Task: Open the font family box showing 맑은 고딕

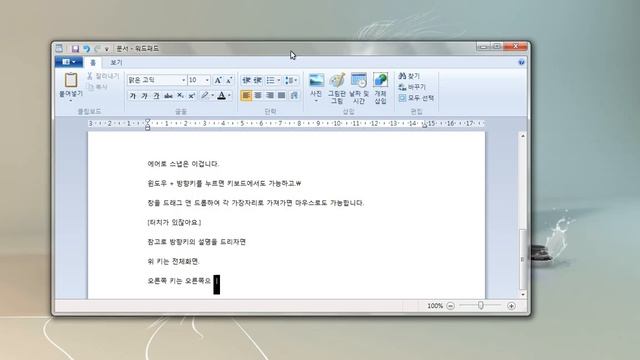Action: click(156, 80)
